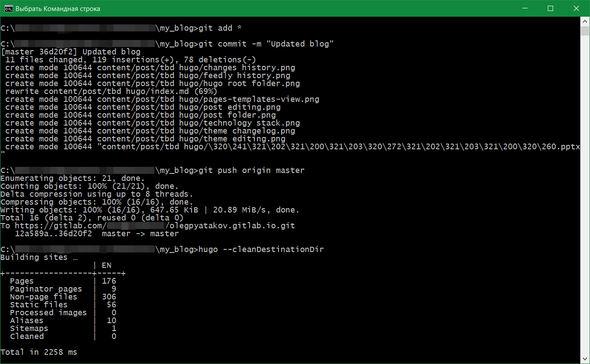Click the scrollbar up arrow
This screenshot has width=590, height=364.
click(585, 22)
